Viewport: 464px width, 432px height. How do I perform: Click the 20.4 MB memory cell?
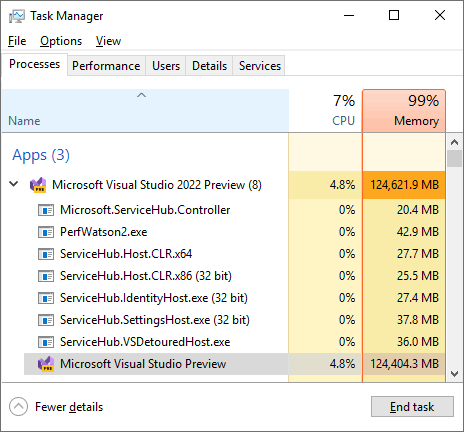tap(404, 210)
